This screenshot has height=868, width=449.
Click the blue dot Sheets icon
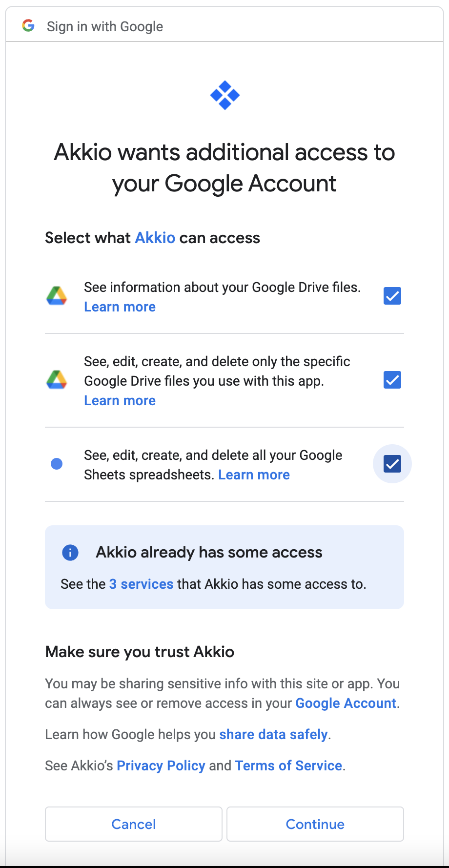click(57, 464)
